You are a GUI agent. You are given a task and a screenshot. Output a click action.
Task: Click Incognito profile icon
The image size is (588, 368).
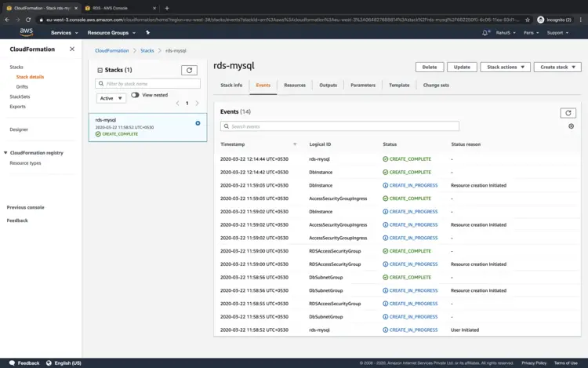pyautogui.click(x=540, y=20)
